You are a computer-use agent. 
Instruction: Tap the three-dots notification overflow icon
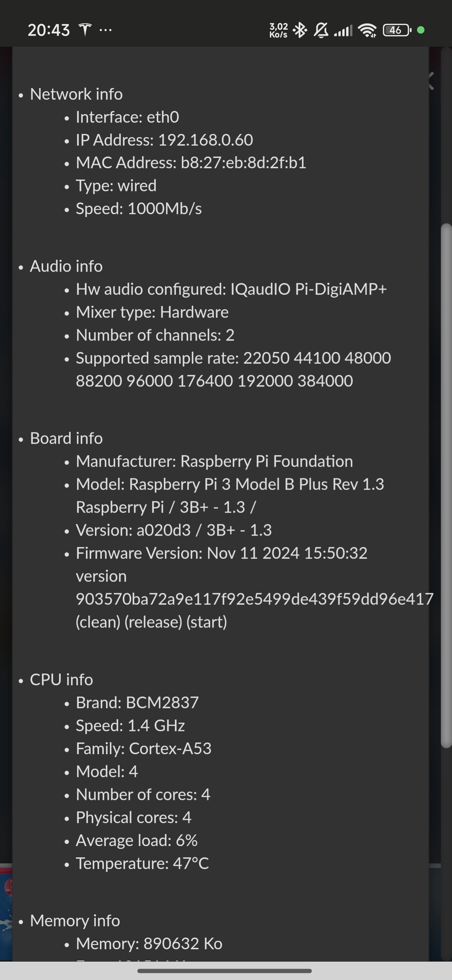(105, 30)
